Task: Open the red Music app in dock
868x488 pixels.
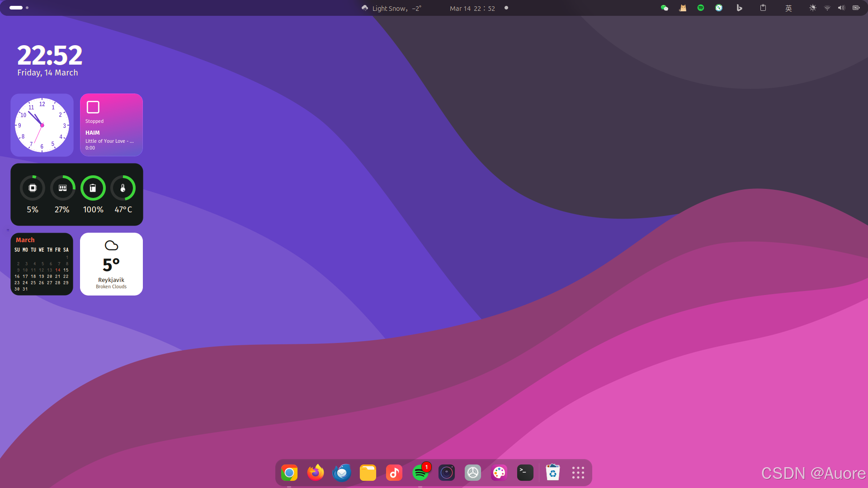Action: (394, 473)
